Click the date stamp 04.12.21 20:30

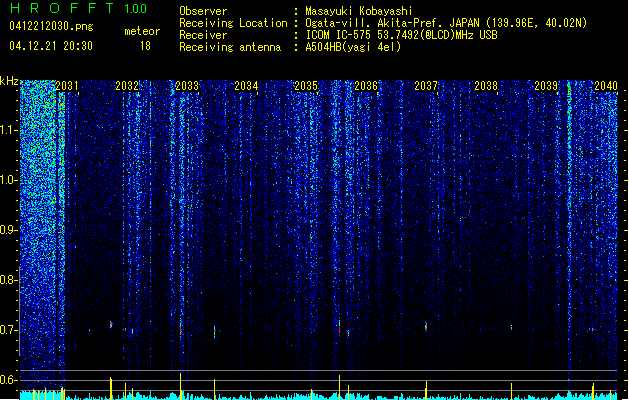click(x=51, y=46)
